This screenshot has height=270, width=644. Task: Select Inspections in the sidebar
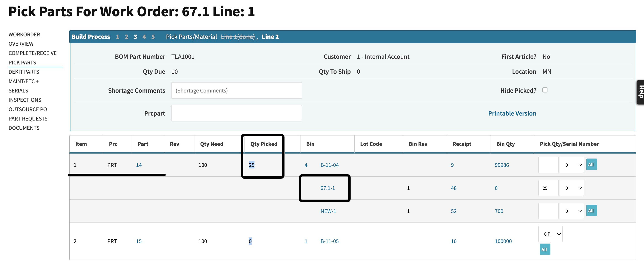[25, 100]
